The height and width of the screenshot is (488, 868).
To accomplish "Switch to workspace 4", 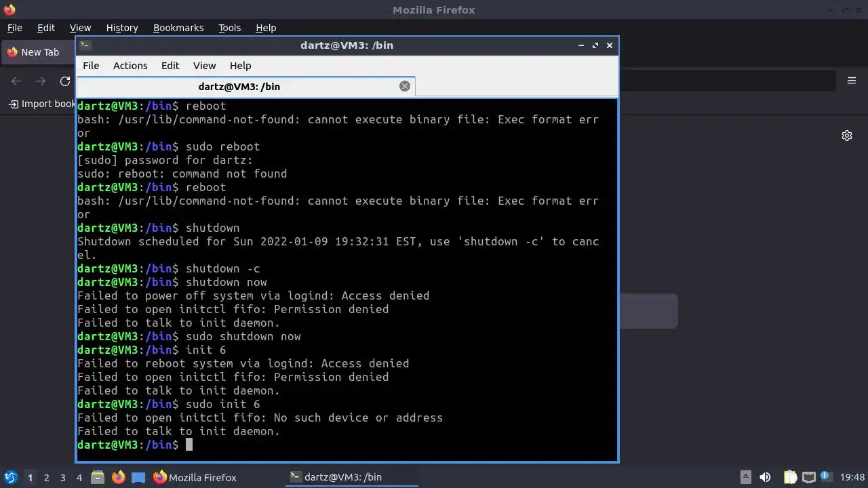I will [79, 477].
